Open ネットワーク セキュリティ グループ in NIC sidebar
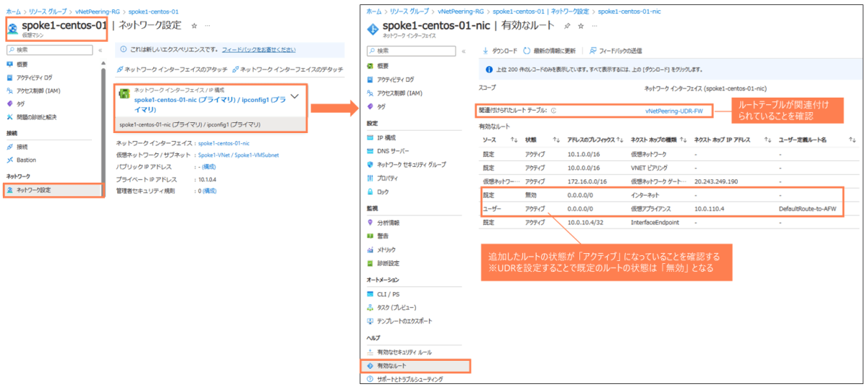 [407, 164]
